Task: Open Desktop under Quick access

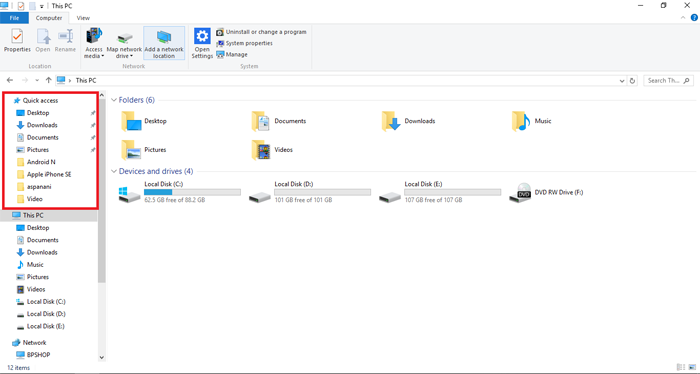Action: click(38, 113)
